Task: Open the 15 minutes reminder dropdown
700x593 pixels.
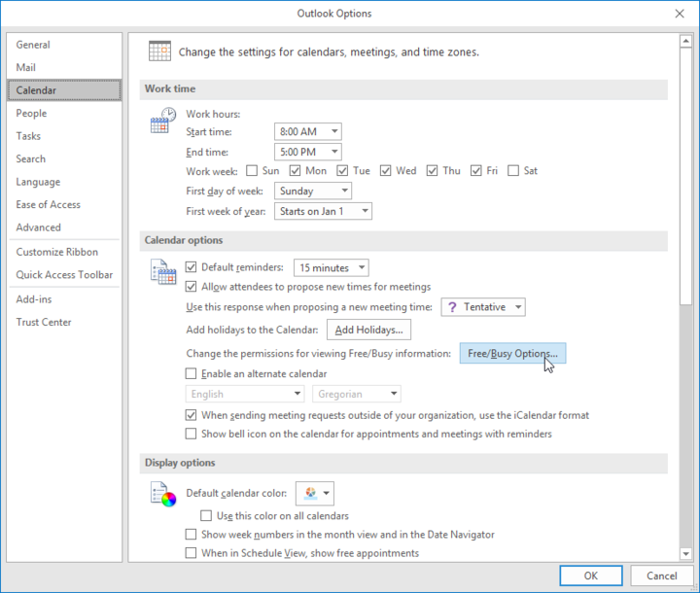Action: [x=332, y=267]
